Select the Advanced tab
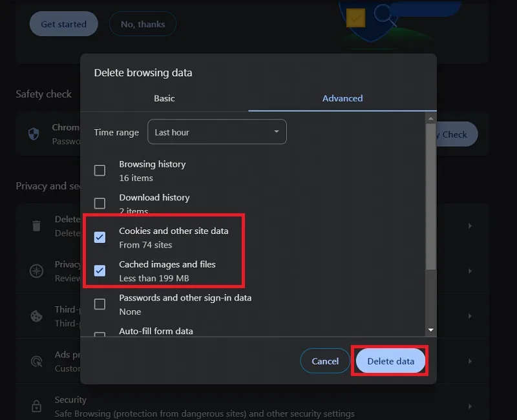Image resolution: width=517 pixels, height=420 pixels. pyautogui.click(x=343, y=98)
